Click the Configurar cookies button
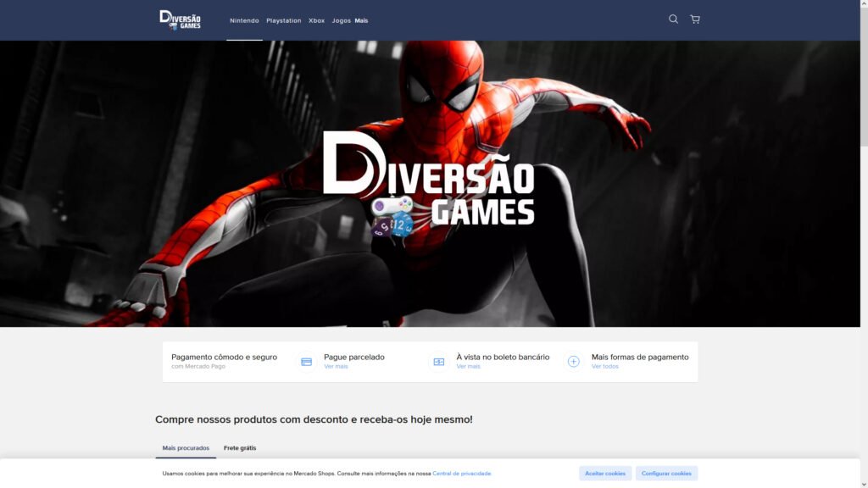The image size is (868, 488). [666, 474]
